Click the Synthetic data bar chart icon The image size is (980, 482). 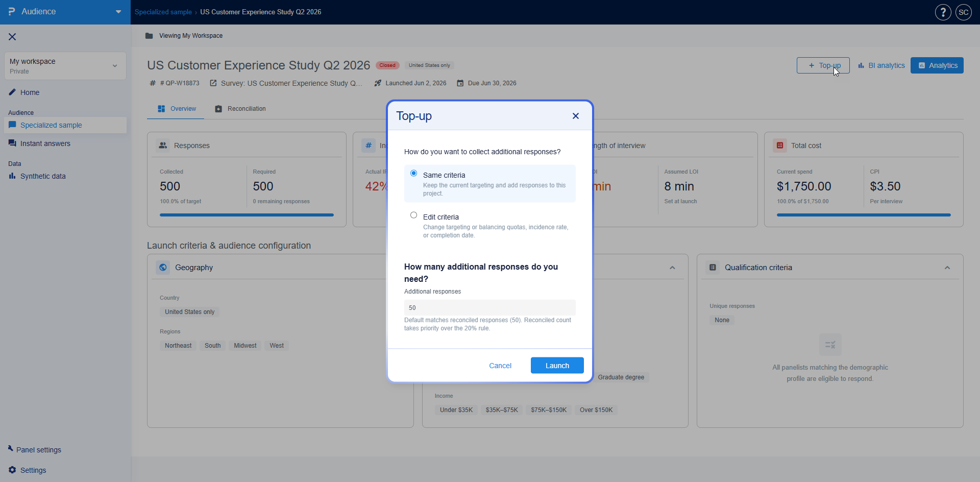(x=12, y=176)
